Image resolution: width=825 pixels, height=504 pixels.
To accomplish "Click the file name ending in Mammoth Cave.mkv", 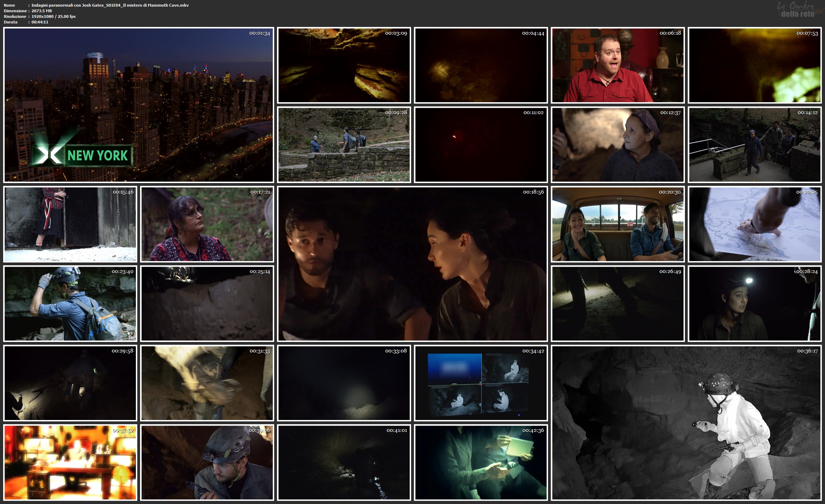I will tap(110, 5).
